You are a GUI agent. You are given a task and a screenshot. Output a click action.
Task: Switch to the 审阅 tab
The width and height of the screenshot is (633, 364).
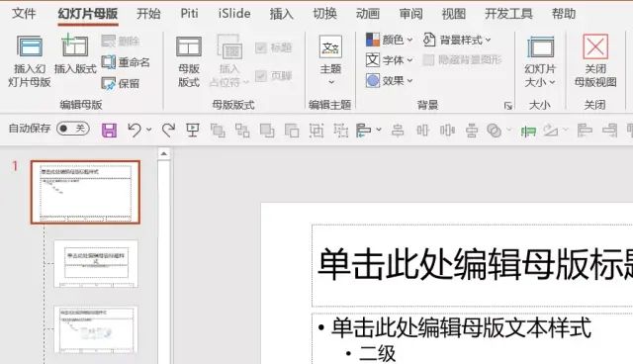[x=411, y=14]
